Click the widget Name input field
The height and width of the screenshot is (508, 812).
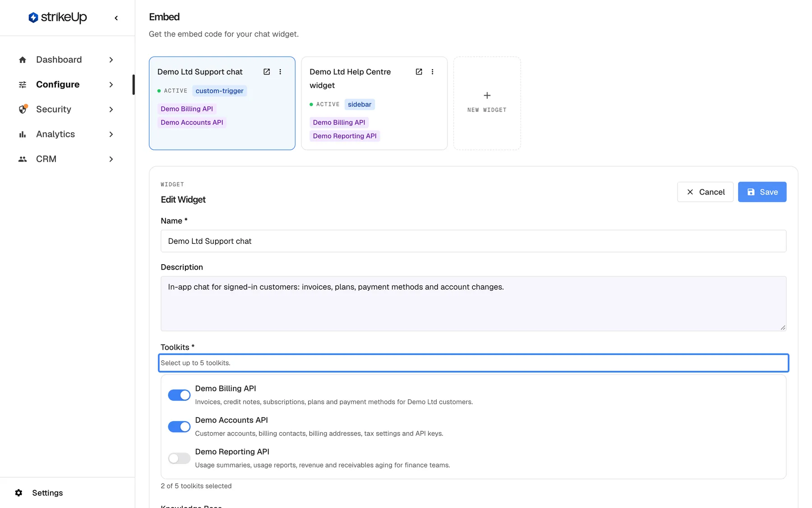pos(473,241)
